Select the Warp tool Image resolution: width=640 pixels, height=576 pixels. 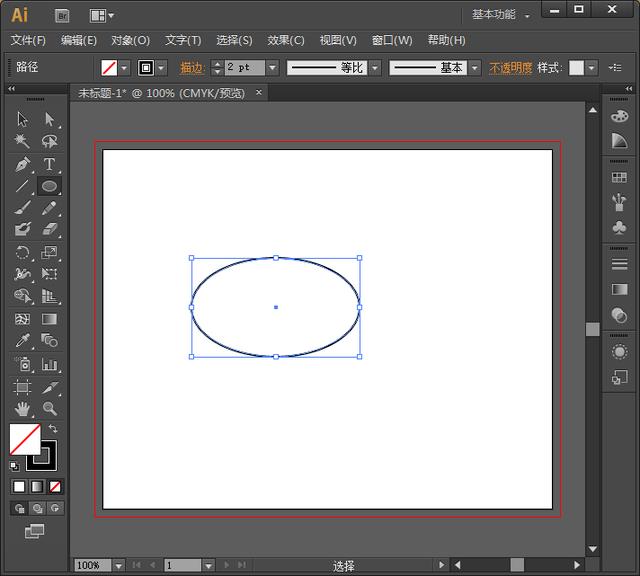(x=22, y=274)
